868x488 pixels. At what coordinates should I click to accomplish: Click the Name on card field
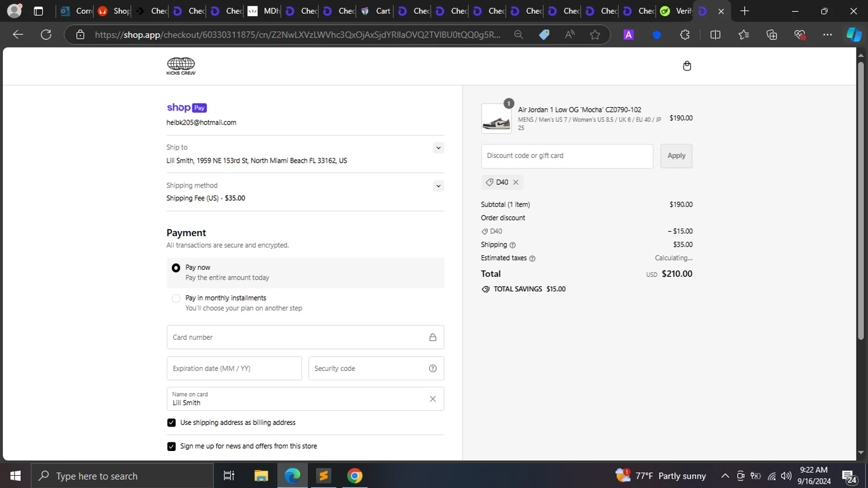pos(306,399)
